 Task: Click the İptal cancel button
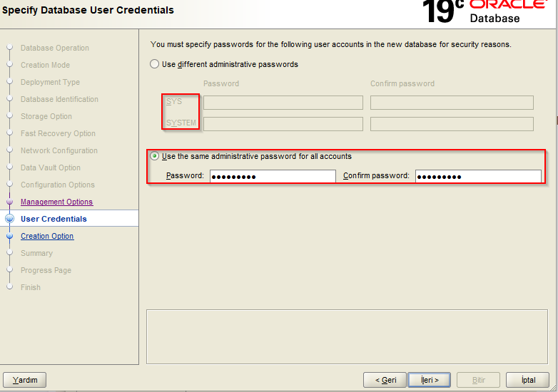click(528, 380)
